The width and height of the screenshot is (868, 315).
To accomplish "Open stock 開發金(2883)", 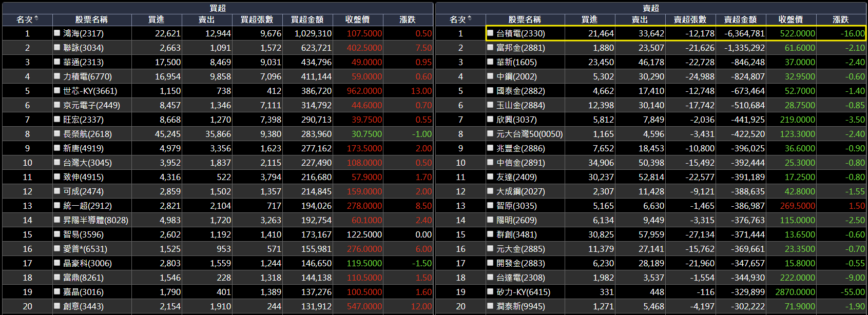I will [520, 263].
